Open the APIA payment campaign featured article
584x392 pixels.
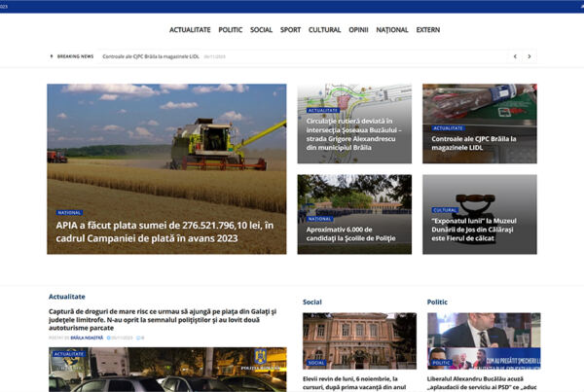tap(165, 231)
